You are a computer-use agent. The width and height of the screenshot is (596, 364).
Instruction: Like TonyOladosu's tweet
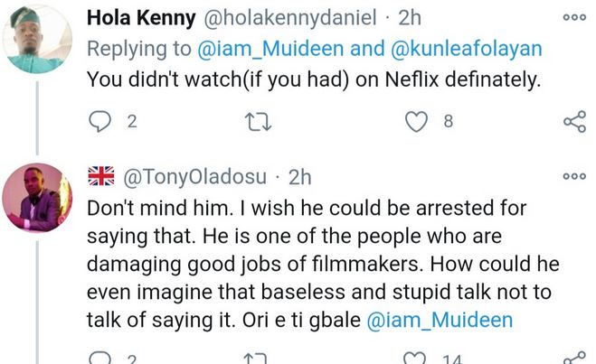pos(416,359)
